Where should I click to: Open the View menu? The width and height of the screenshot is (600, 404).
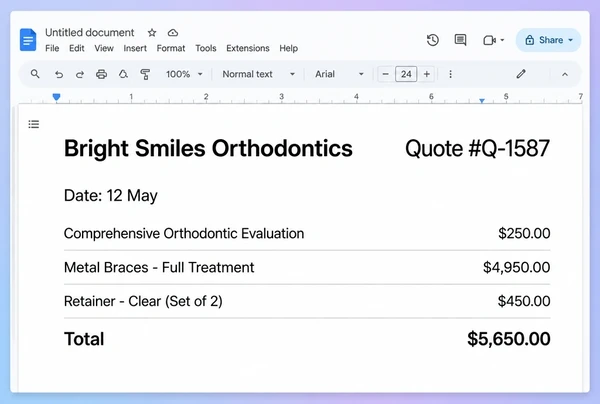(x=104, y=48)
